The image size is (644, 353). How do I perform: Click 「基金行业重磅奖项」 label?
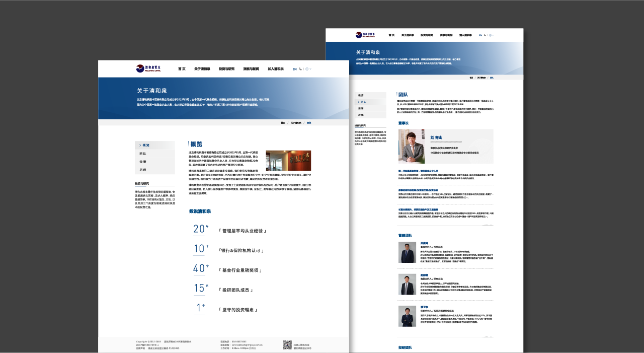[240, 270]
